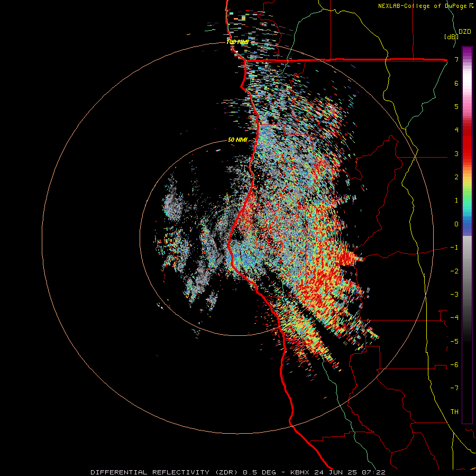Click the ZDR color scale bar
This screenshot has height=476, width=476.
(467, 235)
